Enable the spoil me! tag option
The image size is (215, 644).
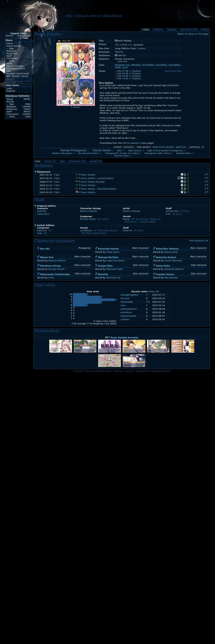181,147
